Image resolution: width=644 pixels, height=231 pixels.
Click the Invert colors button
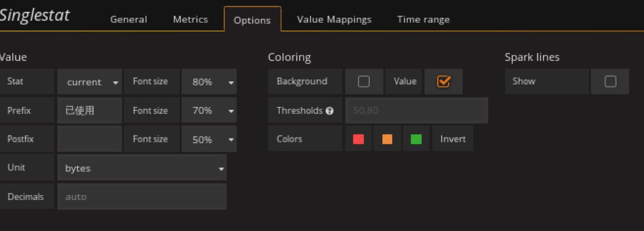pyautogui.click(x=453, y=139)
